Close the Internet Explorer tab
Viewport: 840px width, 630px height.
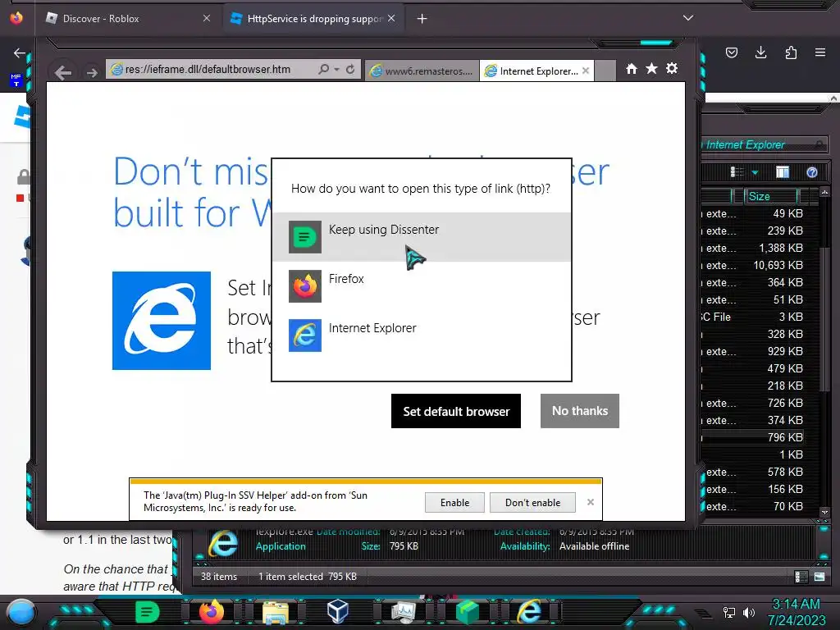[586, 71]
